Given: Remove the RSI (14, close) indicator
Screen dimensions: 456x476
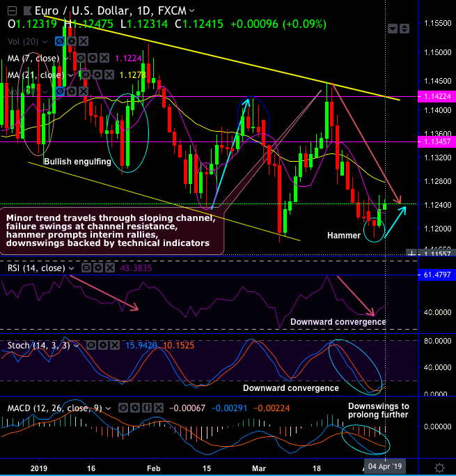Looking at the screenshot, I should pyautogui.click(x=110, y=268).
